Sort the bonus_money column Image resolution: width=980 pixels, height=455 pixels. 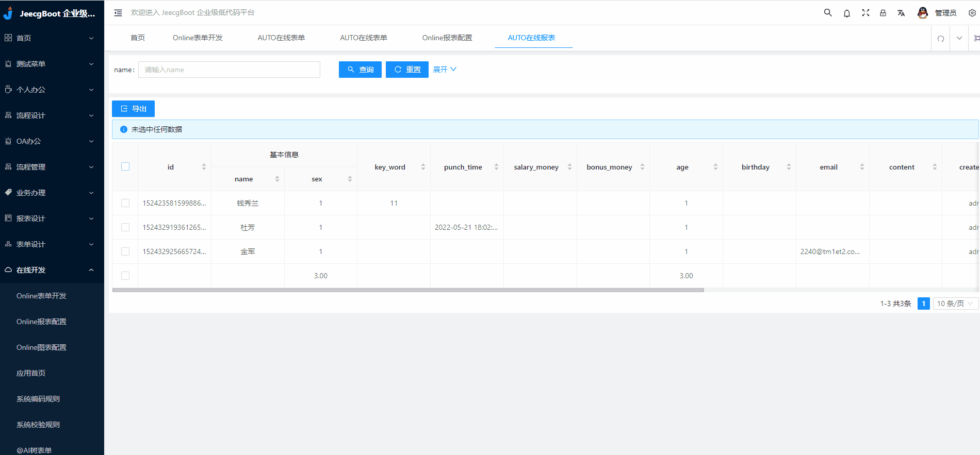(x=642, y=167)
